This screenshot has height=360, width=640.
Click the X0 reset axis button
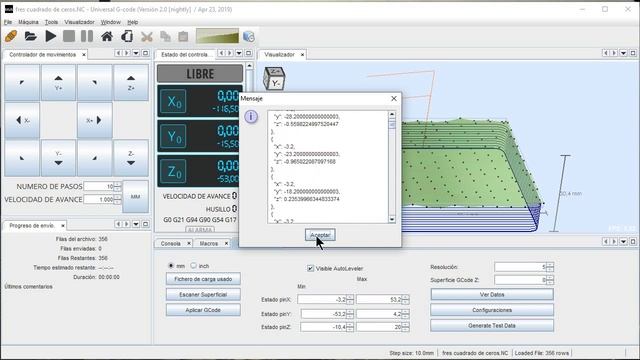(174, 101)
